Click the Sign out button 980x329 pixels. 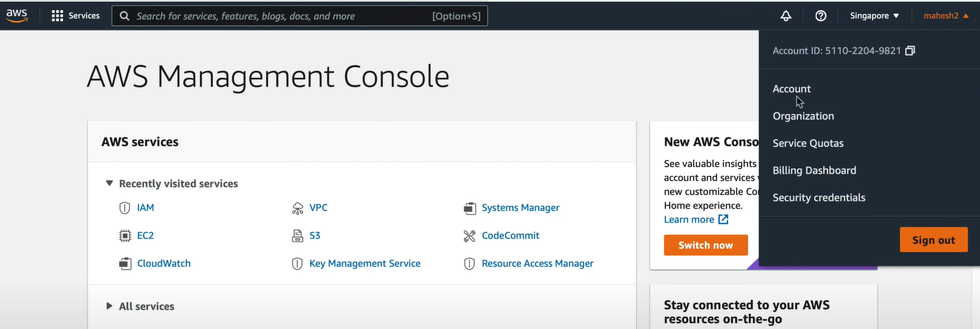[934, 240]
